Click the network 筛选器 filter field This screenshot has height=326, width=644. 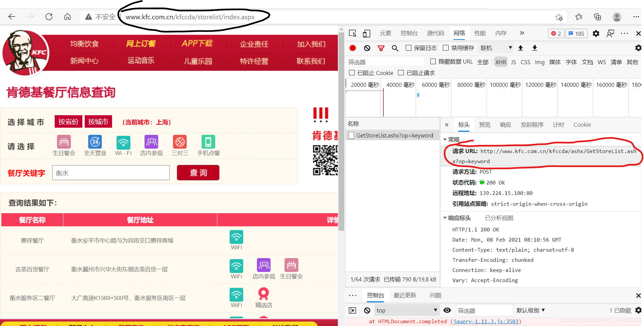pyautogui.click(x=385, y=62)
